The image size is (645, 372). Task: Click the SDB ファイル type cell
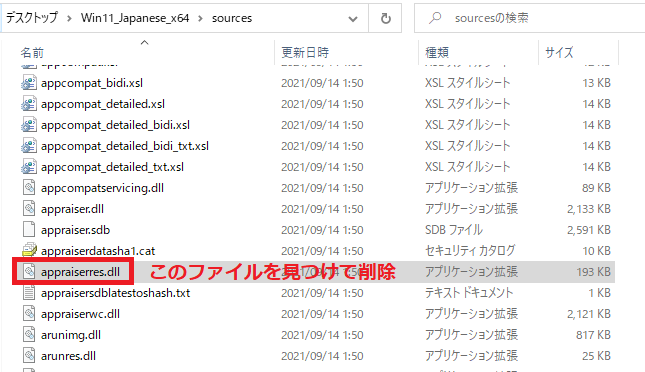[454, 230]
